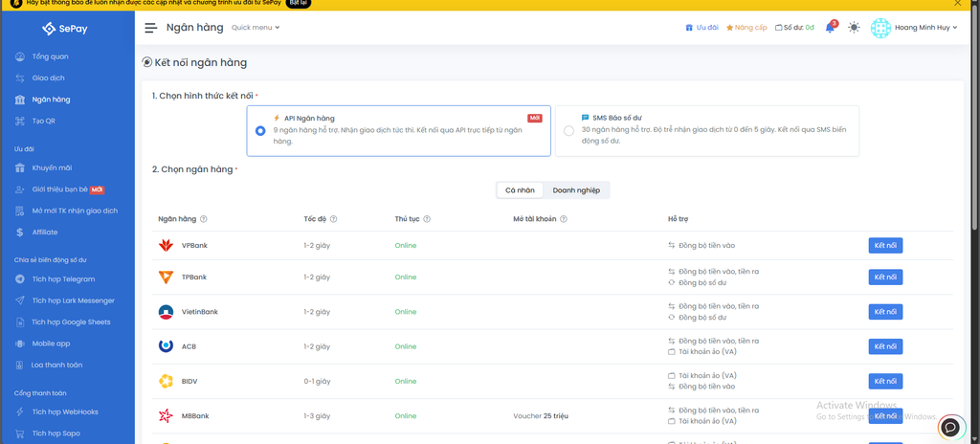The height and width of the screenshot is (444, 980).
Task: Open the notifications bell
Action: pos(830,28)
